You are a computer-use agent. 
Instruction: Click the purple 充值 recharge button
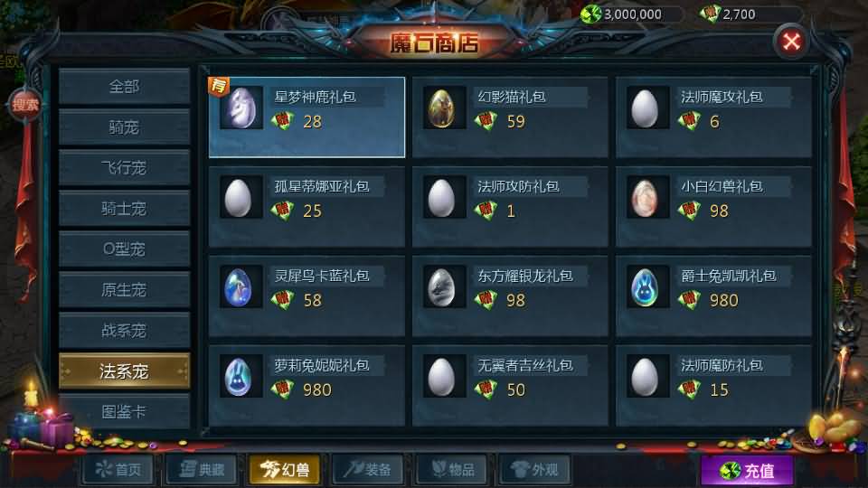[x=746, y=471]
